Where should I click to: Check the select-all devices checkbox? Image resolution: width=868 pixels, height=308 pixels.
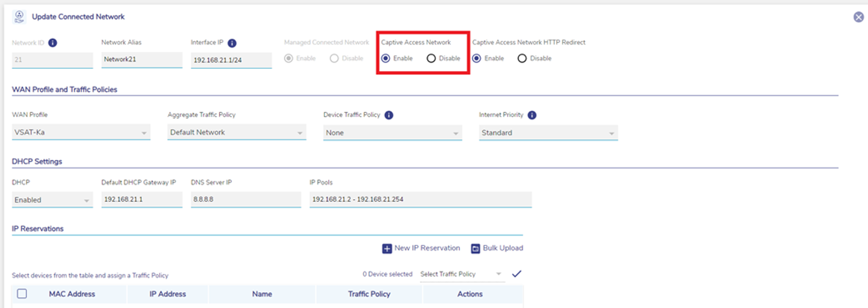[22, 294]
